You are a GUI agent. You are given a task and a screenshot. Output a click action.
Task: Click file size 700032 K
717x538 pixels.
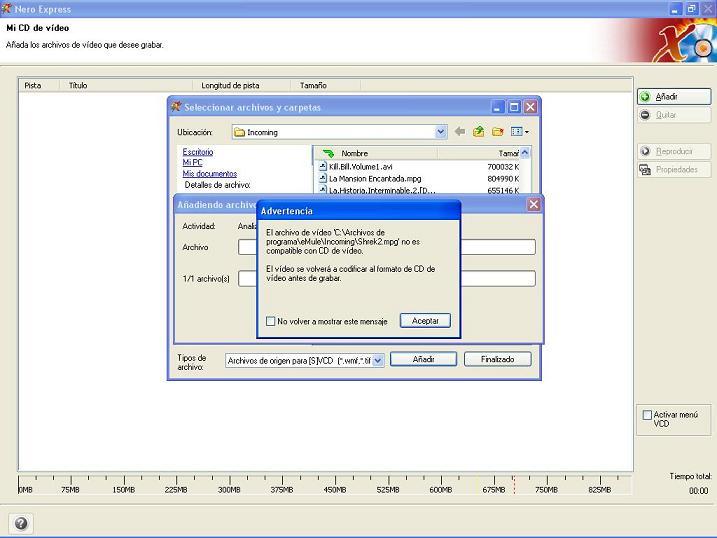[x=503, y=167]
